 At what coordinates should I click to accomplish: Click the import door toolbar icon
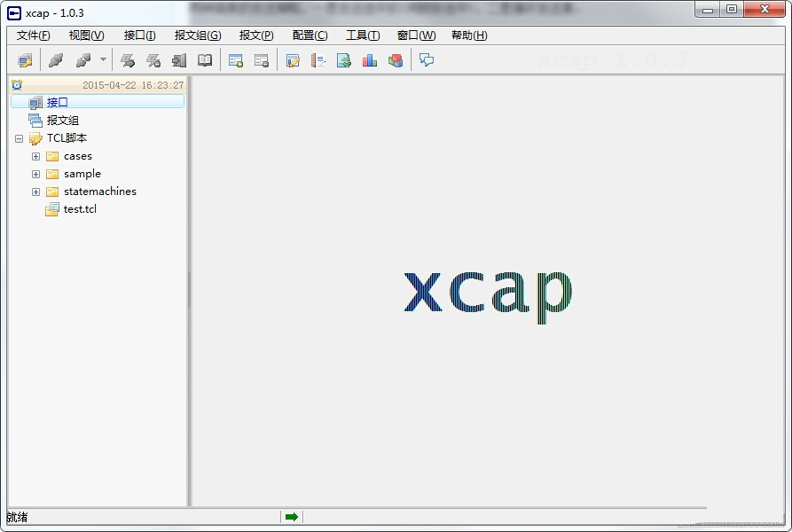(178, 59)
